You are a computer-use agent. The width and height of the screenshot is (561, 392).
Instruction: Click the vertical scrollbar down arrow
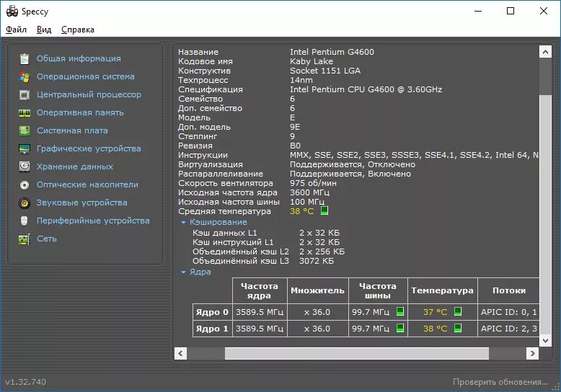(x=545, y=341)
